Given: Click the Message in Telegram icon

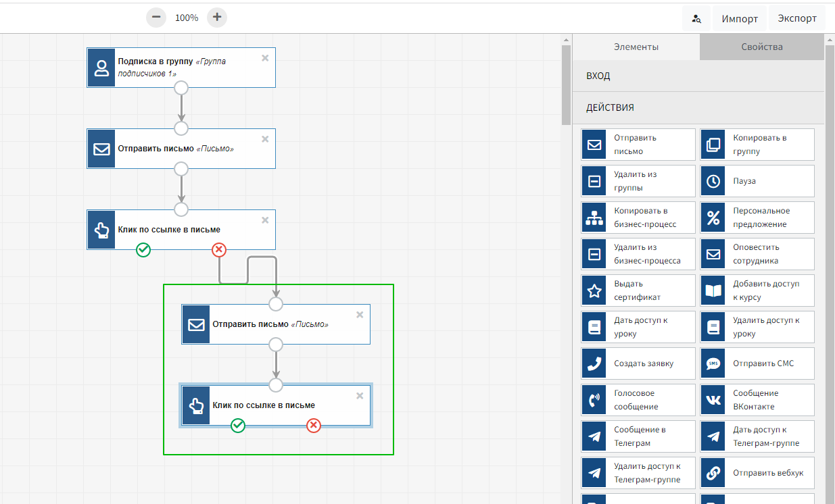Looking at the screenshot, I should pos(594,436).
